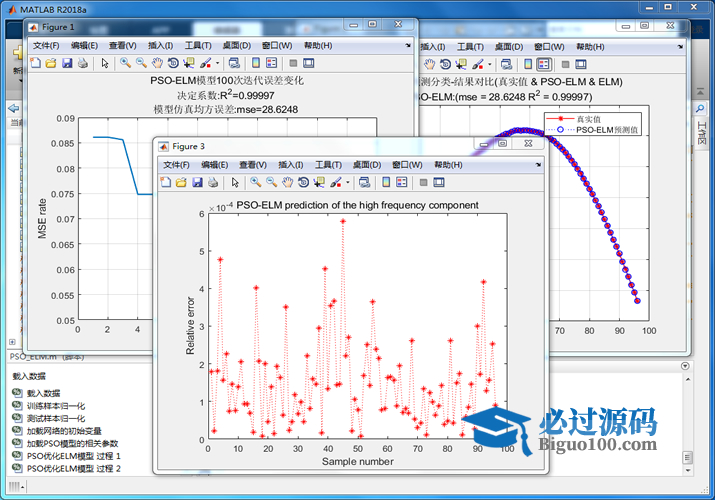
Task: Select Data Cursor tool in Figure 1 toolbar
Action: coord(188,63)
